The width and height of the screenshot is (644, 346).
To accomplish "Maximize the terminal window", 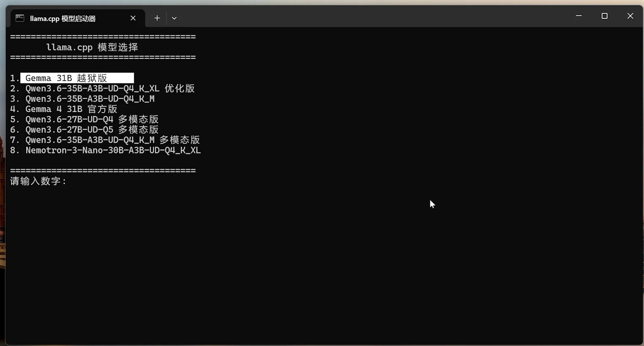I will pos(604,16).
